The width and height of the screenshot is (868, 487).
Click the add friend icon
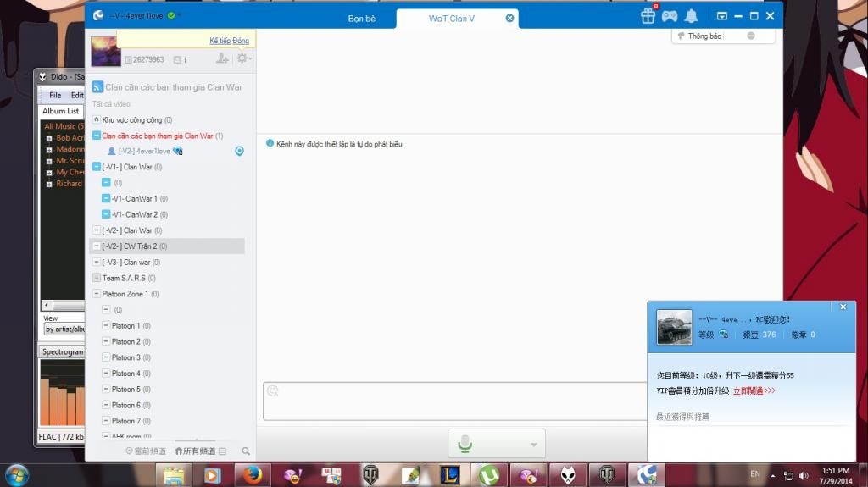click(222, 58)
